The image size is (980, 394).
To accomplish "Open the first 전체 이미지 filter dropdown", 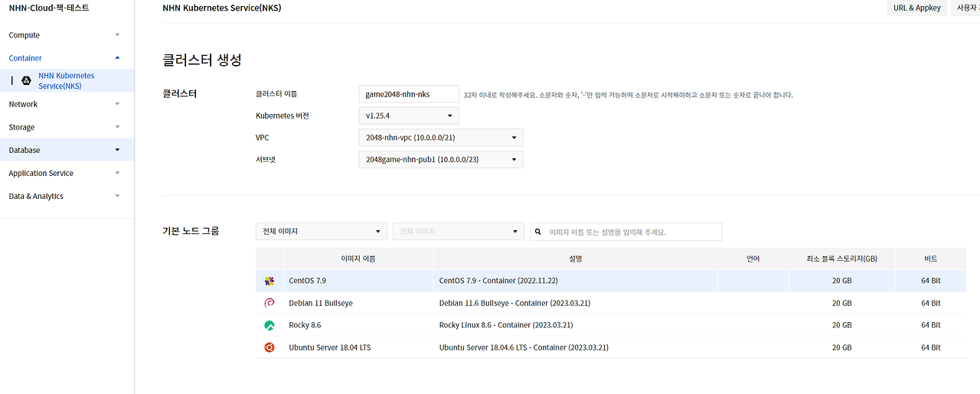I will [x=322, y=231].
